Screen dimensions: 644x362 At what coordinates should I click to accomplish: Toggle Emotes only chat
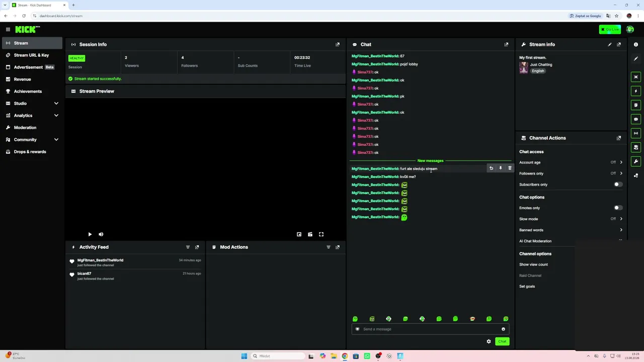tap(618, 208)
